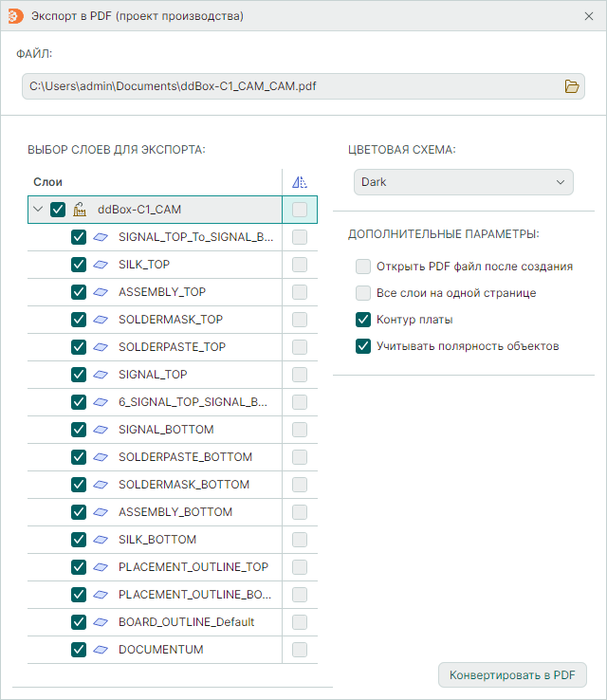Click layer icon next to SOLDERMASK_BOTTOM
This screenshot has height=700, width=607.
point(101,485)
